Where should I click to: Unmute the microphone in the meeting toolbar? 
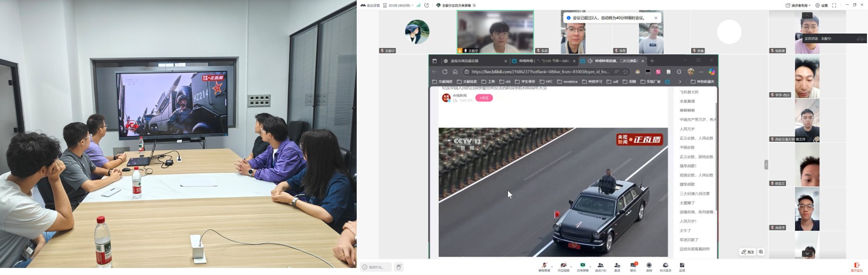(544, 265)
